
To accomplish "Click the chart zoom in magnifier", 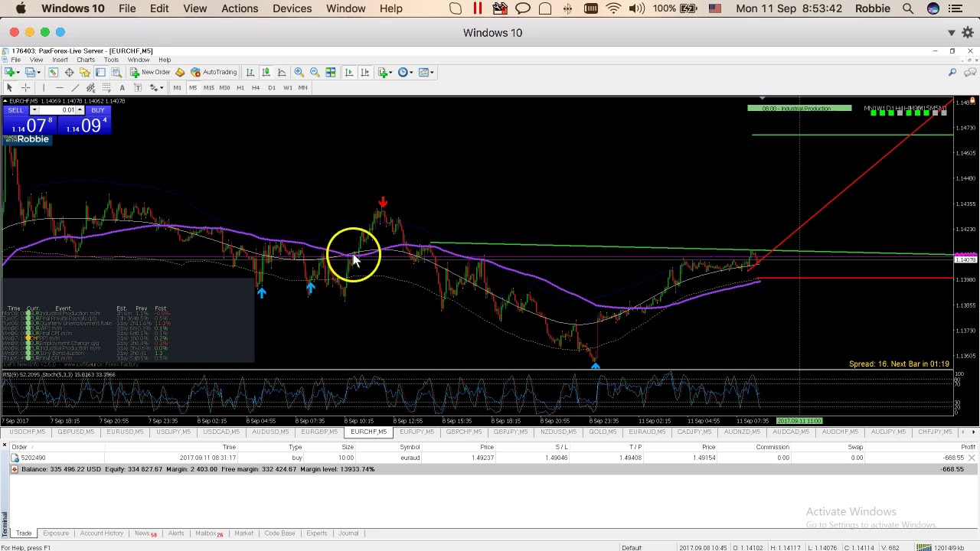I will (x=299, y=72).
